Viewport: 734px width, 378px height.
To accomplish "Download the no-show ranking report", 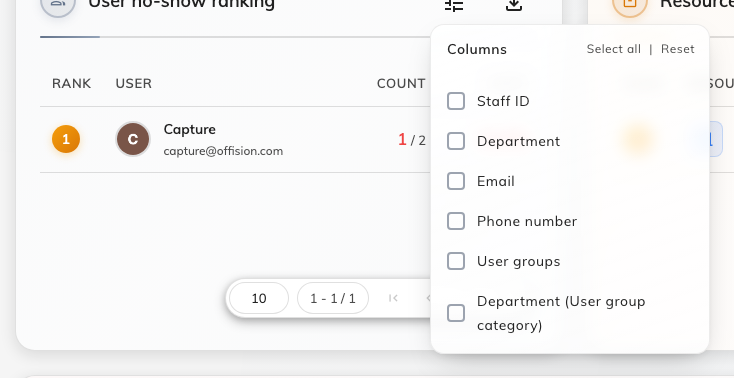I will click(514, 4).
